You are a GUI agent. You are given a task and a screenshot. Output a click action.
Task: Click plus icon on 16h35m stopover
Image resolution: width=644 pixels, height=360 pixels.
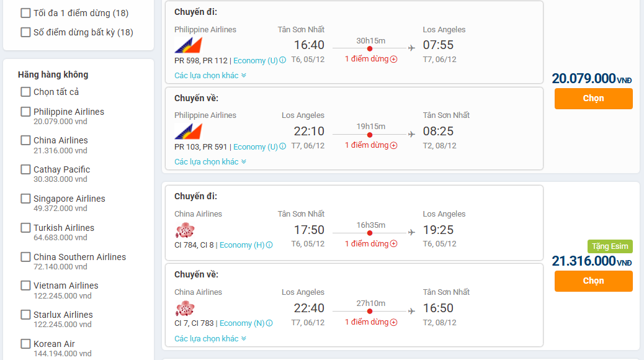click(x=393, y=244)
